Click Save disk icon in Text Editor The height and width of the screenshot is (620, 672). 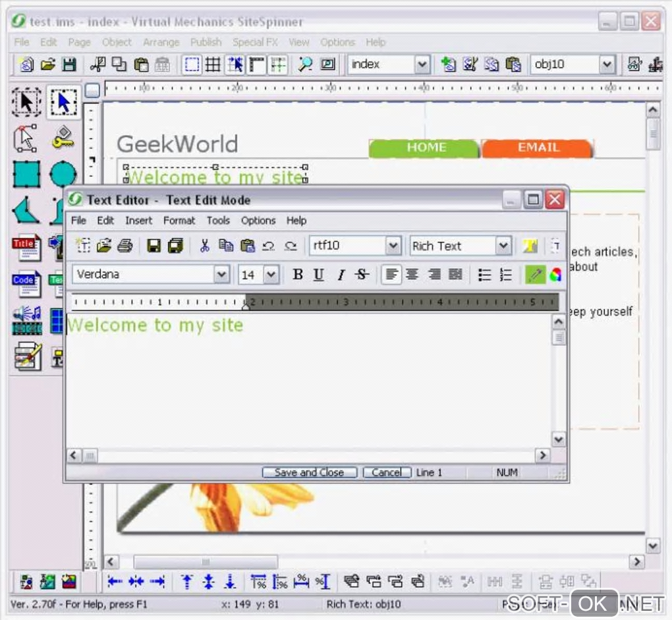click(x=154, y=246)
